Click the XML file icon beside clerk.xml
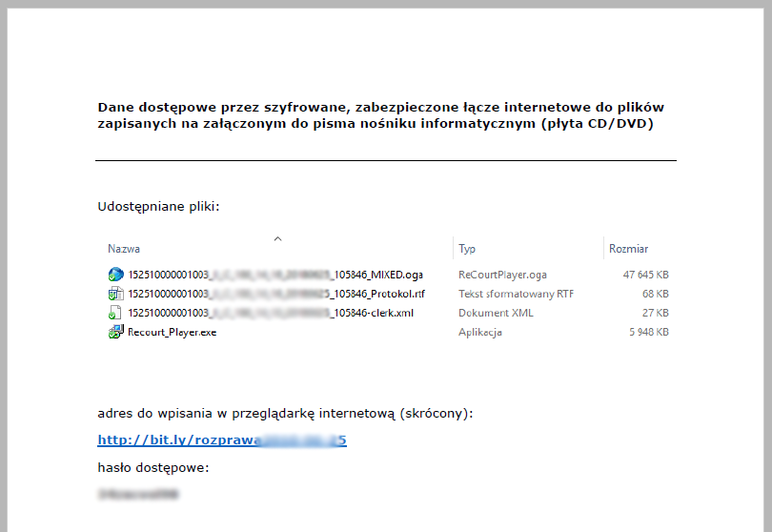The image size is (772, 532). pyautogui.click(x=115, y=313)
